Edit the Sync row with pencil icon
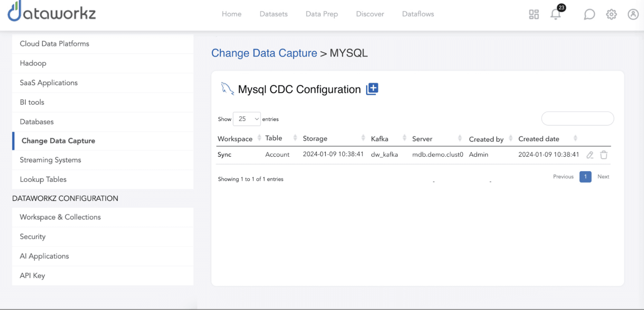The height and width of the screenshot is (310, 644). 590,155
